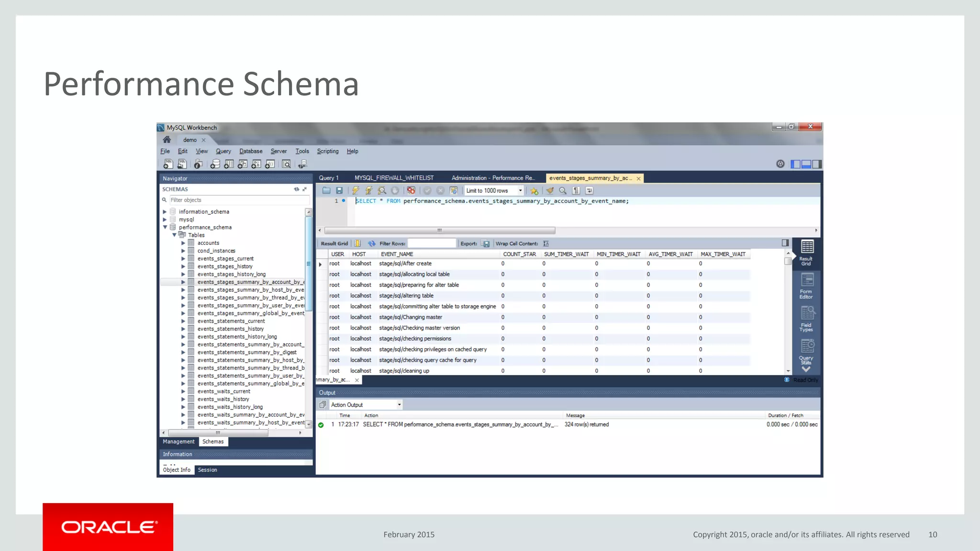
Task: Expand the cond_instances table
Action: pyautogui.click(x=183, y=251)
